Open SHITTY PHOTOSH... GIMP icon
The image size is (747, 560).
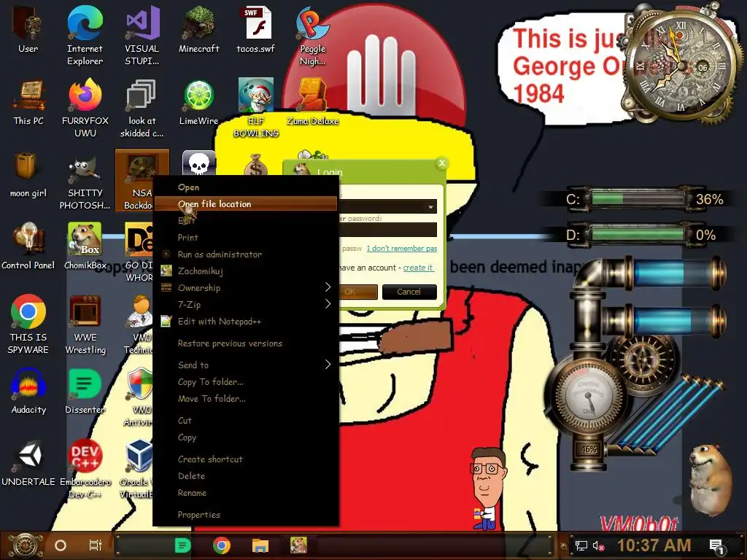point(85,180)
